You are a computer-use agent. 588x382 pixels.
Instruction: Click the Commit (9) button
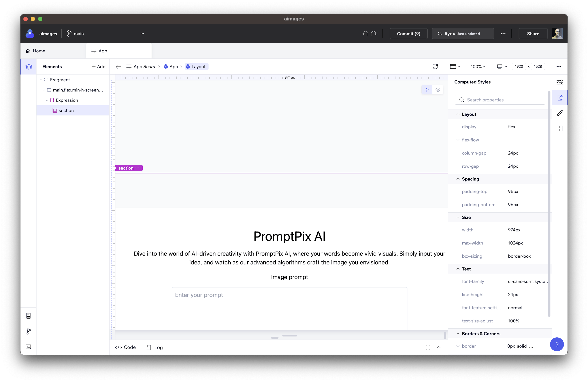tap(408, 34)
